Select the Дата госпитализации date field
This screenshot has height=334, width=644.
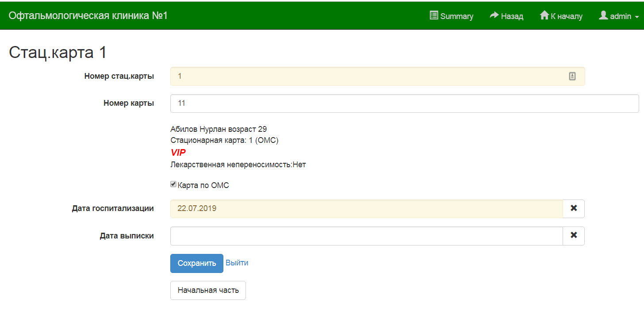[x=366, y=208]
